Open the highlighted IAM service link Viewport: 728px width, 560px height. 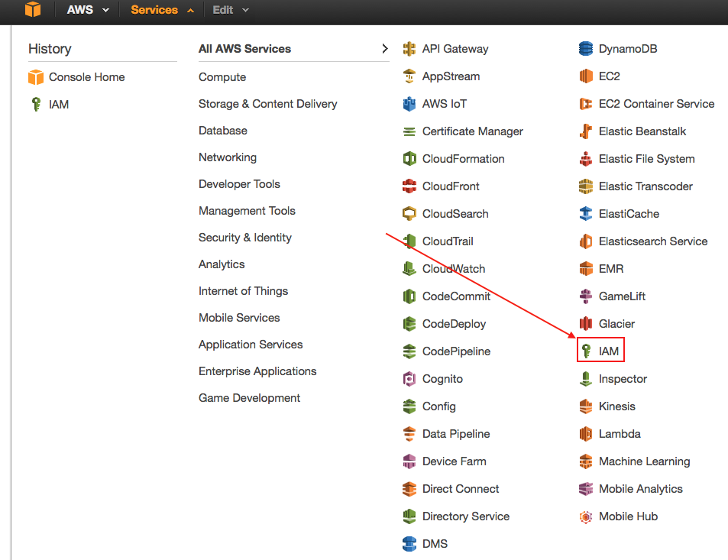point(608,351)
